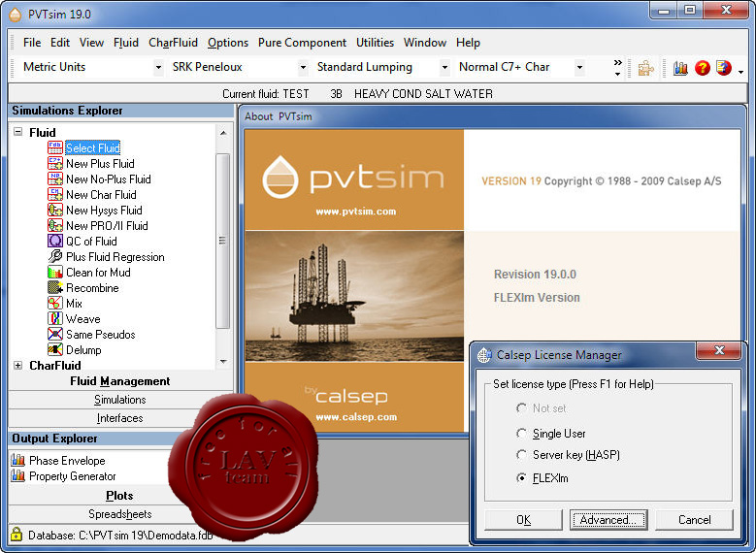Click the toolbar bar-chart plot icon

tap(680, 68)
